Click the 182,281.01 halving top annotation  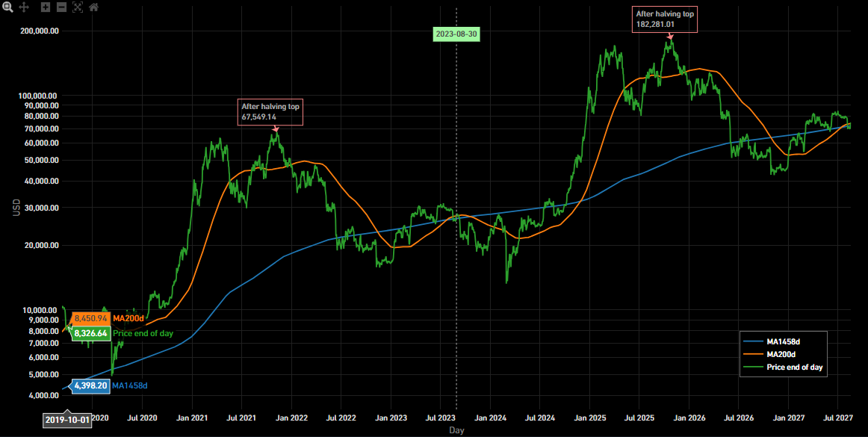(664, 19)
